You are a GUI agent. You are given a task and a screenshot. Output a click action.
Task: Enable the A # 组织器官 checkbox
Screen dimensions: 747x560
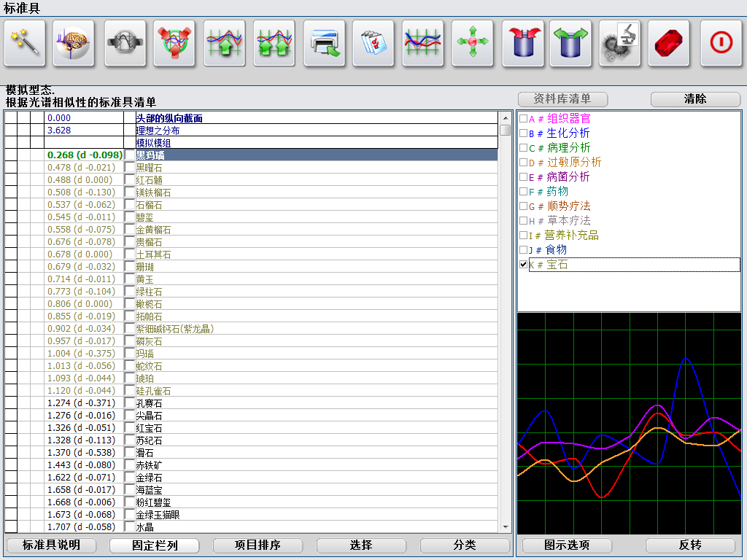[523, 119]
